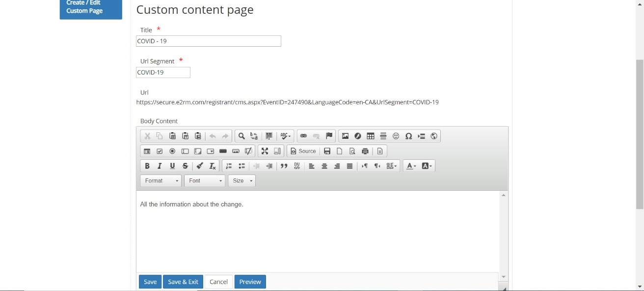Insert a horizontal line
The width and height of the screenshot is (644, 291).
(383, 136)
